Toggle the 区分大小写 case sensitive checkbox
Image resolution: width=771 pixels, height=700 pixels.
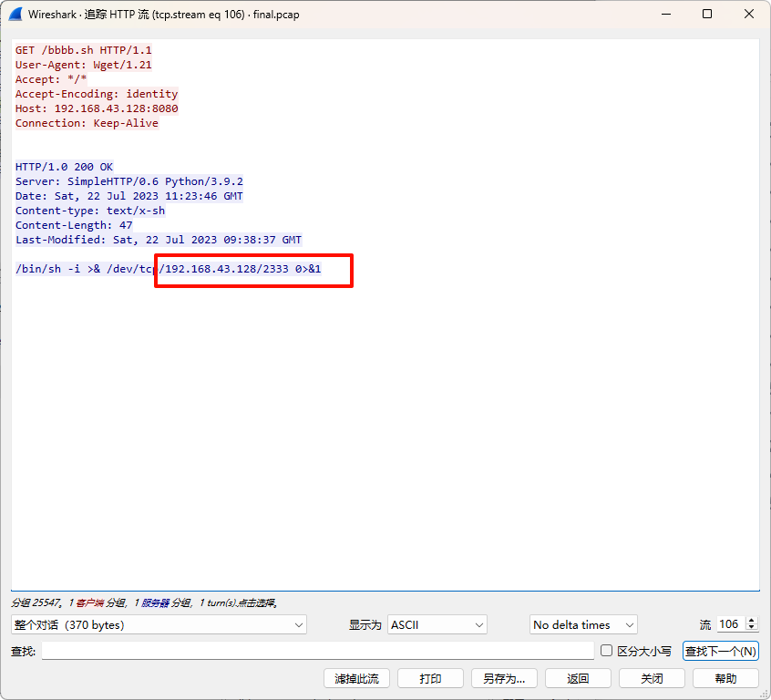point(606,651)
